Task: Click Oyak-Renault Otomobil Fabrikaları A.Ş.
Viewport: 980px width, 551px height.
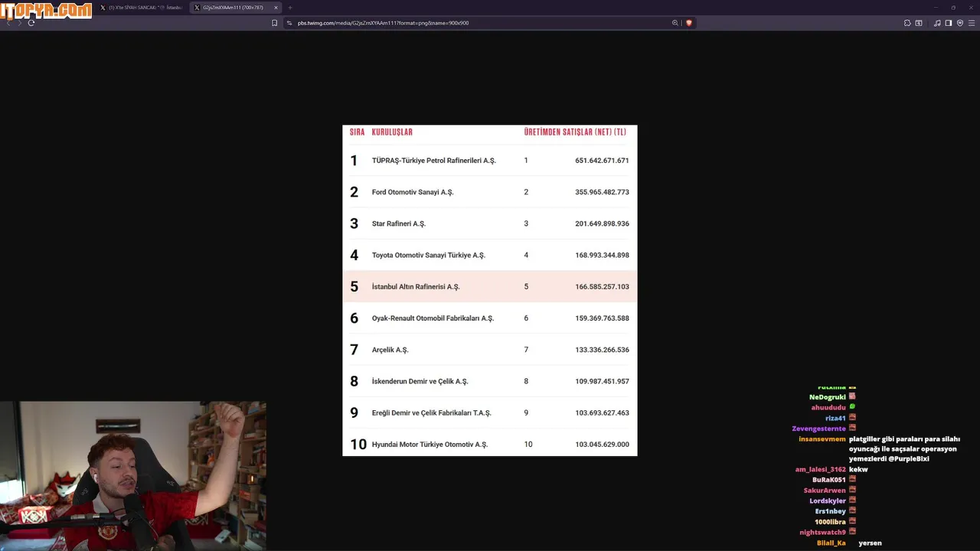Action: tap(433, 318)
